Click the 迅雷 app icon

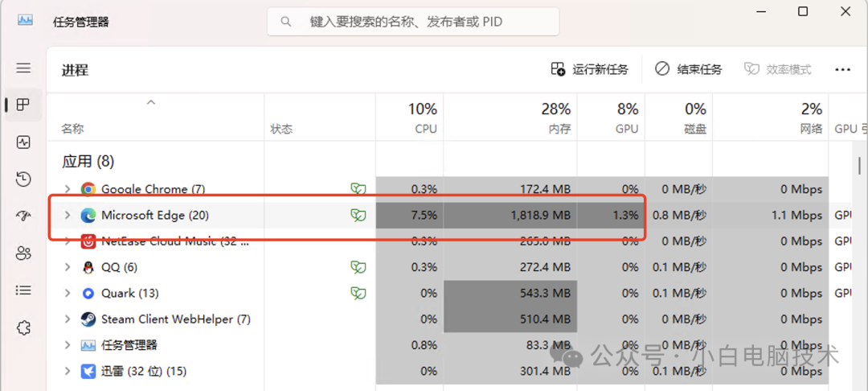pyautogui.click(x=88, y=371)
